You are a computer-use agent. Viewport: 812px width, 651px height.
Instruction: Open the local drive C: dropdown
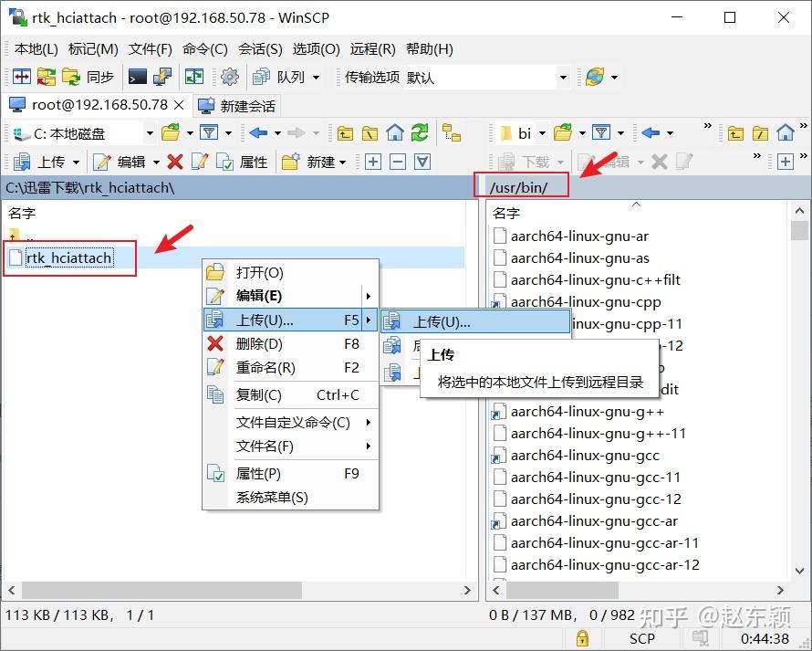(150, 133)
